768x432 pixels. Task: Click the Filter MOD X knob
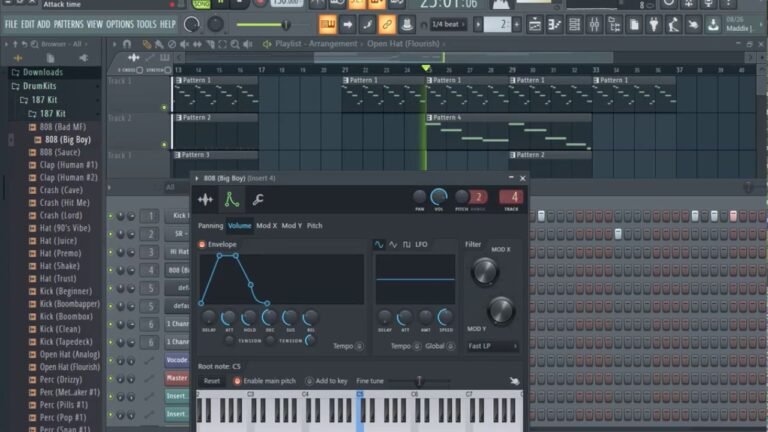pos(485,272)
